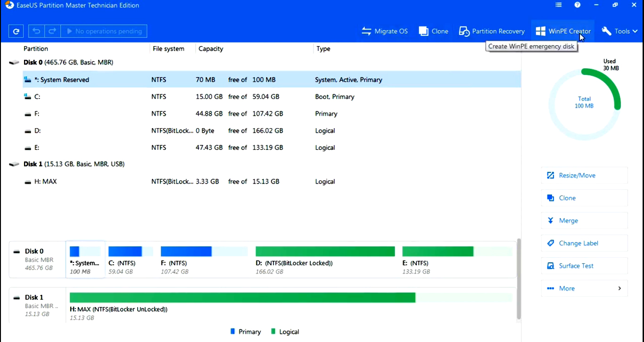
Task: Click Disk 1 Basic MBR label in disk map
Action: 37,305
